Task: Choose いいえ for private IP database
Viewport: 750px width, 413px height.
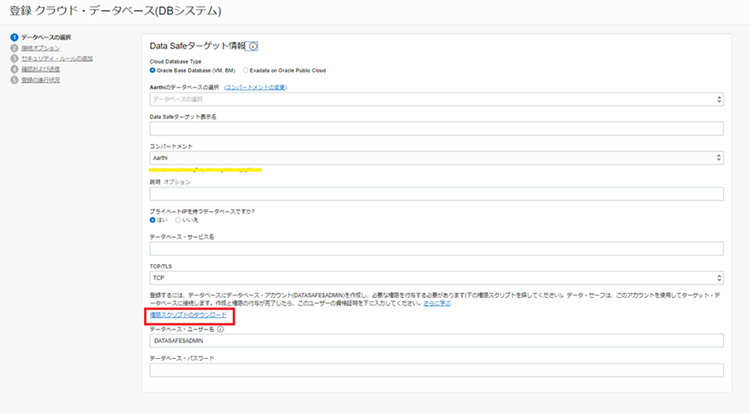Action: click(180, 220)
